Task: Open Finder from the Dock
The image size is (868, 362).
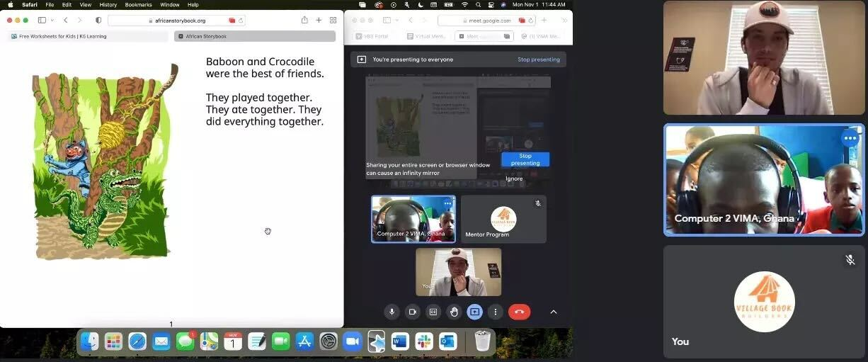Action: click(89, 341)
